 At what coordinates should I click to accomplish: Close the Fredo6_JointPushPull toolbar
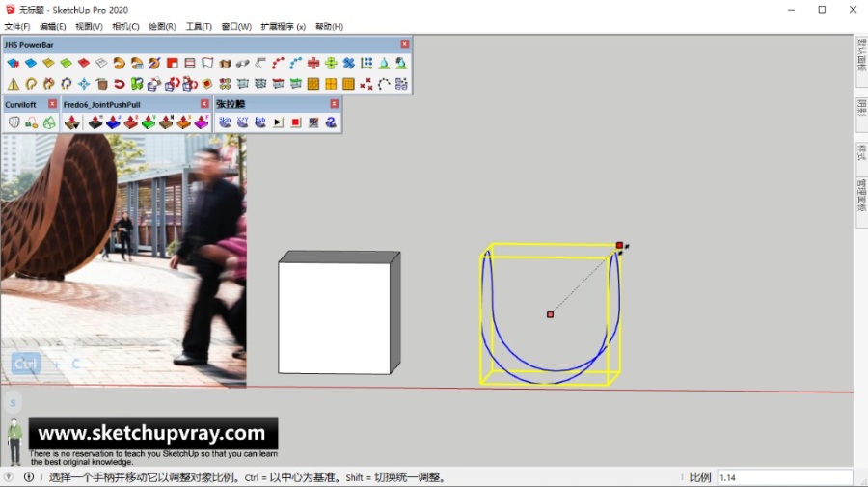[x=204, y=103]
